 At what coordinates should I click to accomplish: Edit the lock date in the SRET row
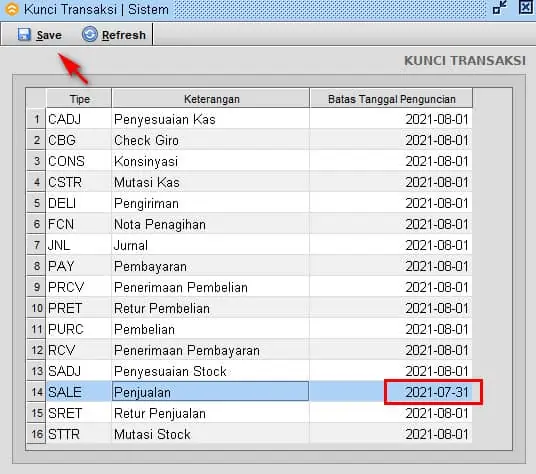(391, 413)
